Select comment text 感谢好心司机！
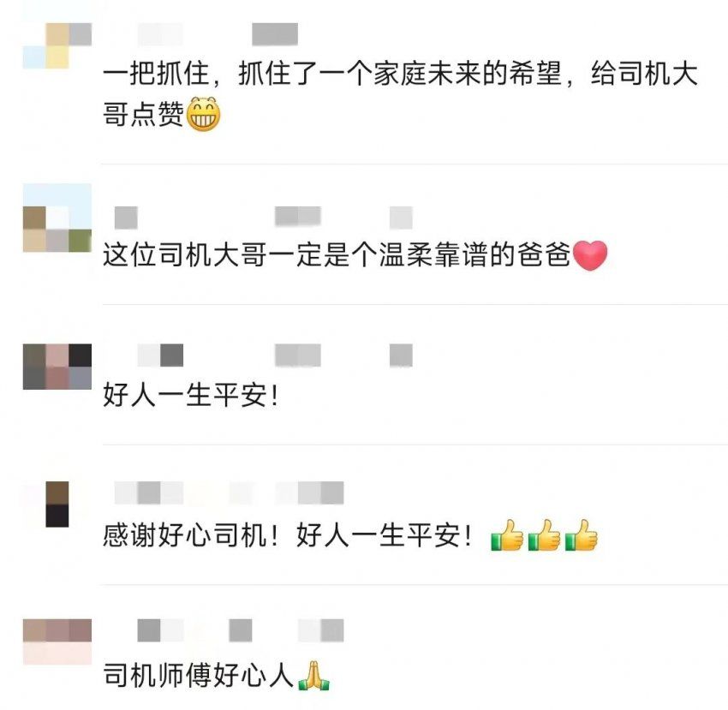The width and height of the screenshot is (728, 710). (x=191, y=535)
